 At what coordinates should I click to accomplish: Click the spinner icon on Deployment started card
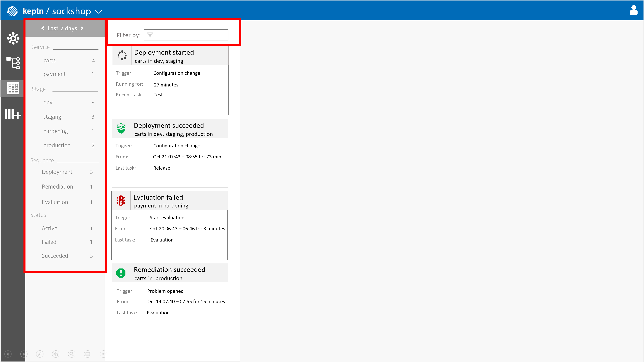coord(122,55)
